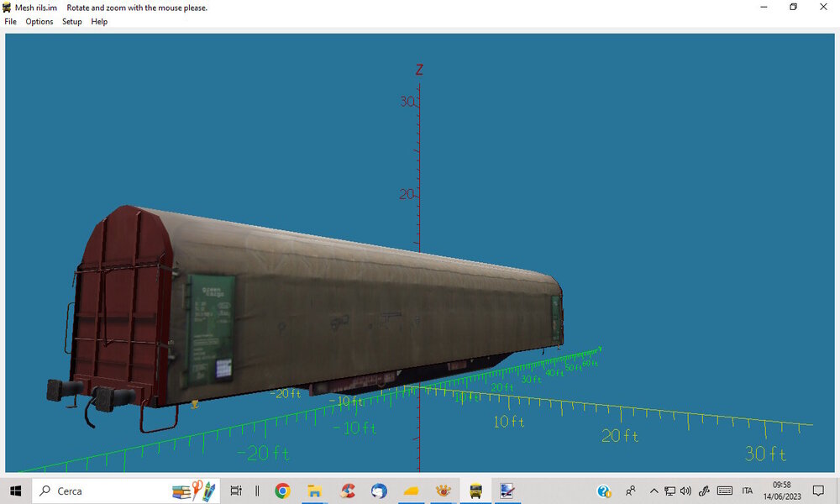Open the monitor-with-pen app on the taskbar
This screenshot has height=504, width=840.
(507, 491)
